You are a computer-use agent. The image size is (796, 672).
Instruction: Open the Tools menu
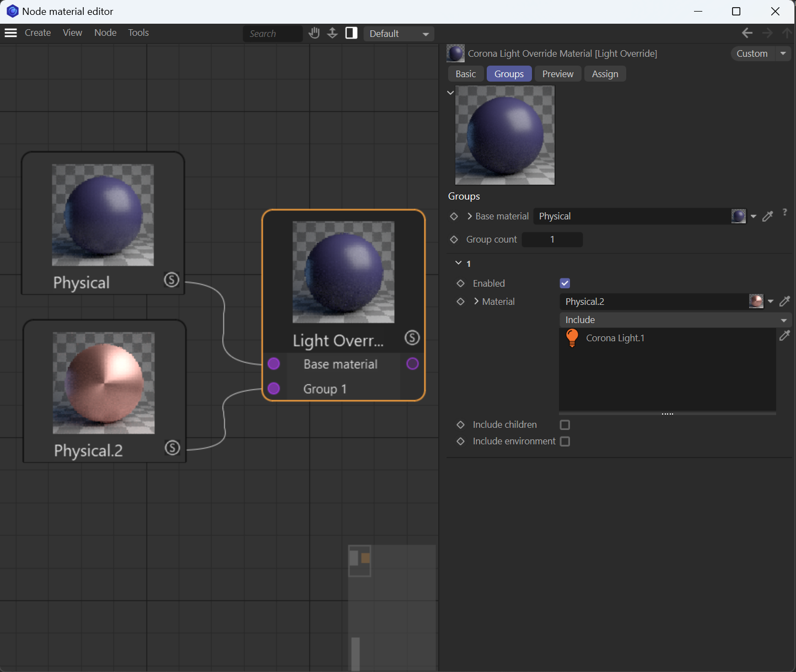(138, 33)
